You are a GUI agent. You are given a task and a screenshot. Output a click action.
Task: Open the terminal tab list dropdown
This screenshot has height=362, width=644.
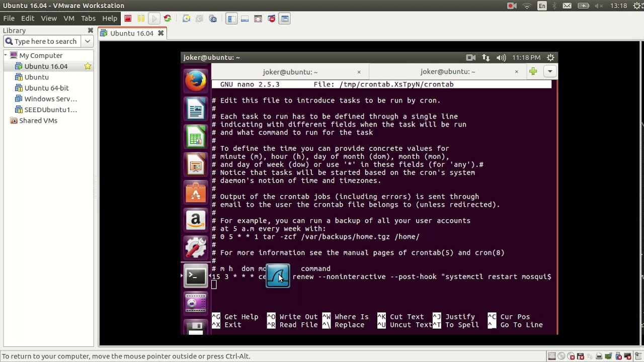tap(550, 71)
